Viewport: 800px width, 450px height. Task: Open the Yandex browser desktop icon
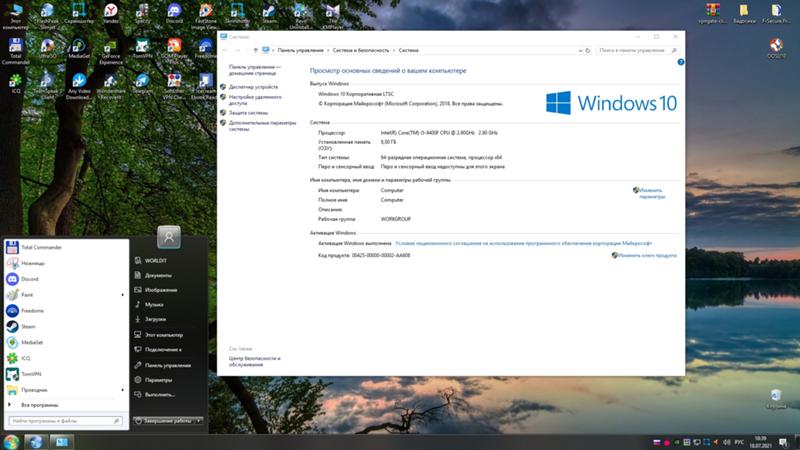click(111, 14)
